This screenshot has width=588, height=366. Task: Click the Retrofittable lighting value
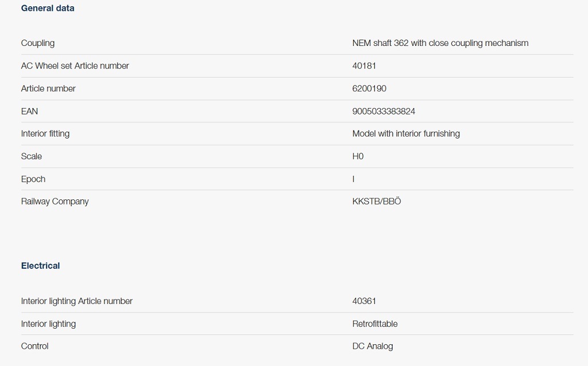pos(375,323)
